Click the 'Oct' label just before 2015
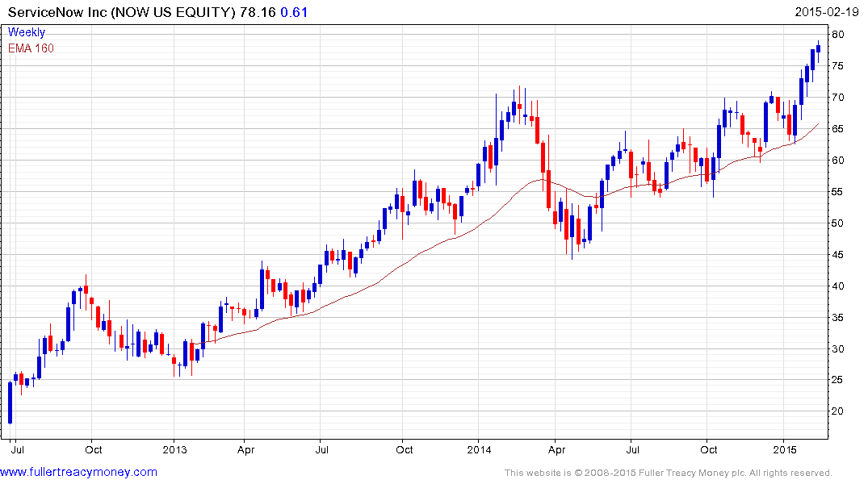This screenshot has width=868, height=484. [709, 449]
